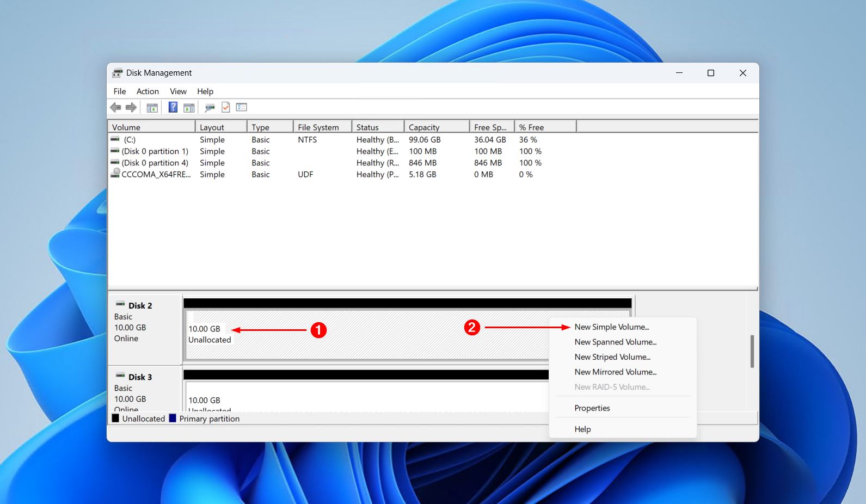866x504 pixels.
Task: Select the Disk 3 unallocated space block
Action: [x=367, y=396]
